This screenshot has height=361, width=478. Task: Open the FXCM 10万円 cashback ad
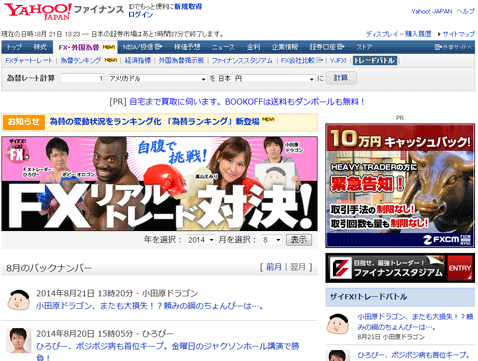click(400, 186)
